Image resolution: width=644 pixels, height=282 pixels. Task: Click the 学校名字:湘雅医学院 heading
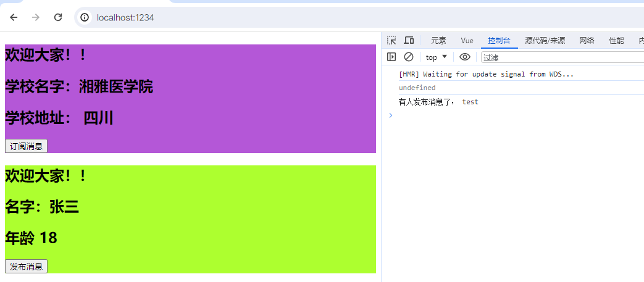pos(79,87)
